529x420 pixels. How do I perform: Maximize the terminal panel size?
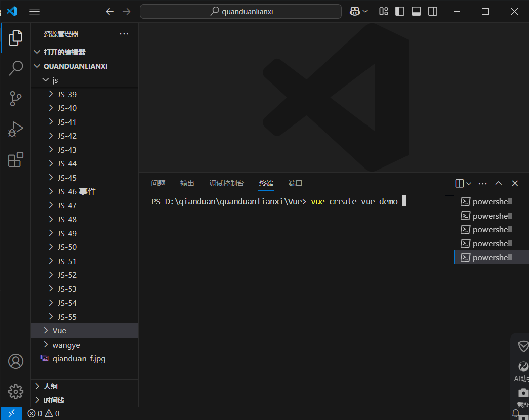pyautogui.click(x=499, y=183)
